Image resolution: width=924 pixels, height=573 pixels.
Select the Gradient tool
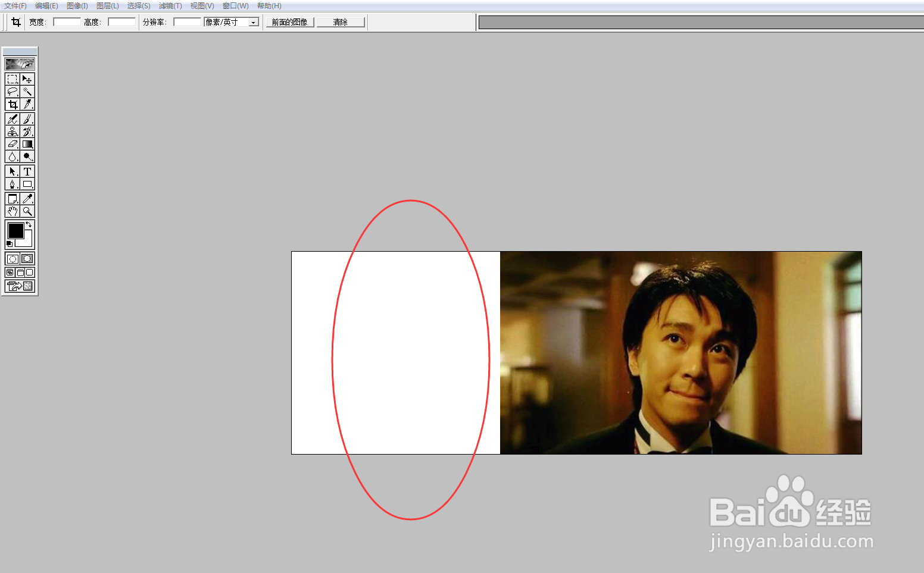click(27, 144)
